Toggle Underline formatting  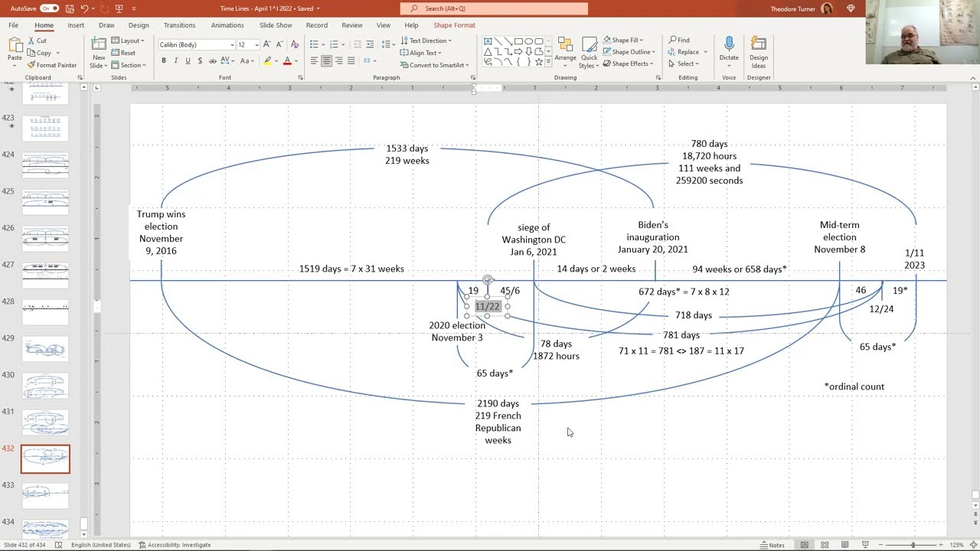pos(188,60)
